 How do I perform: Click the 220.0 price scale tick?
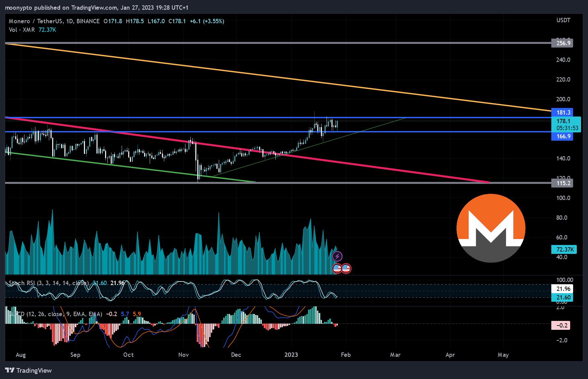(563, 80)
